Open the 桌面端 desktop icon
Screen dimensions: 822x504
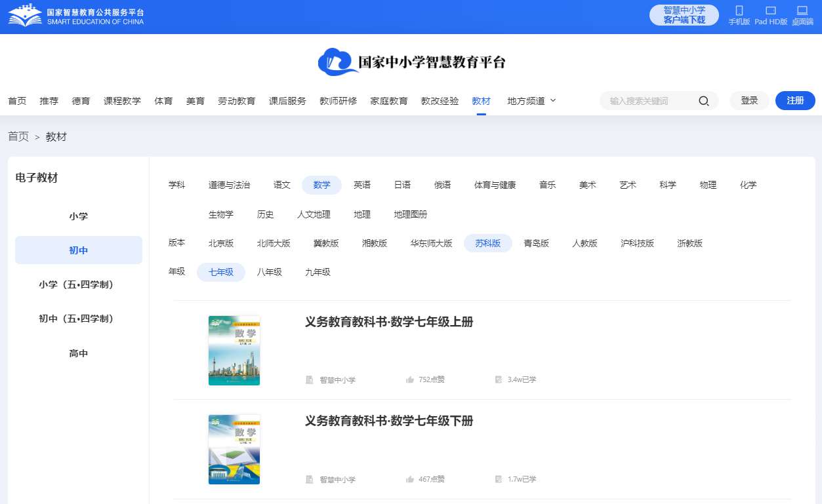point(802,10)
